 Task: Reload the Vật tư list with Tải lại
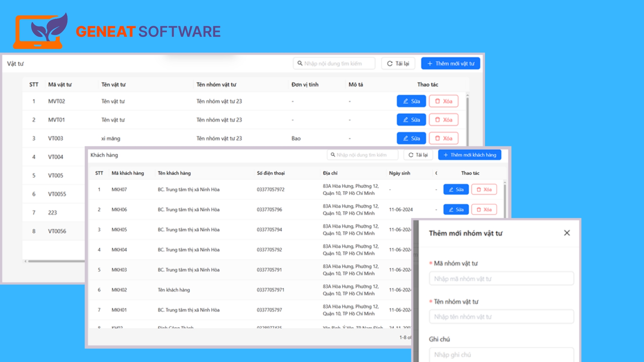[398, 63]
